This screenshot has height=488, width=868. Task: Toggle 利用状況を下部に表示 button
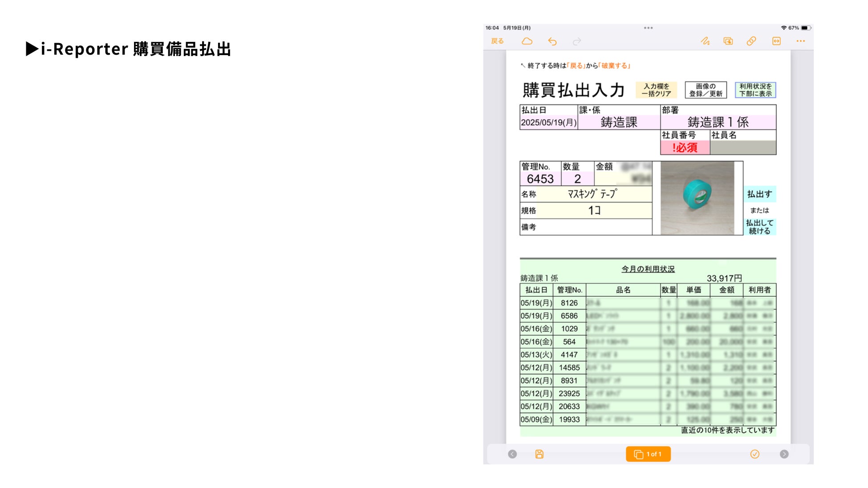click(755, 90)
